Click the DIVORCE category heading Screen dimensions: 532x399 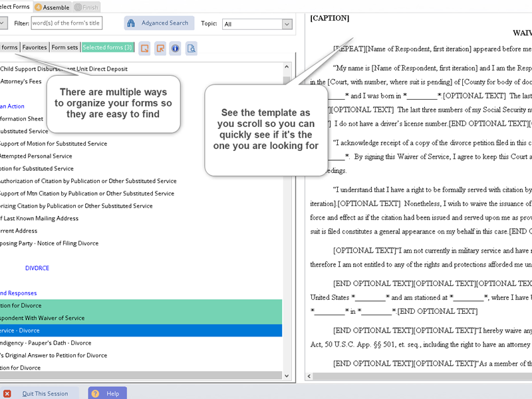pos(37,268)
